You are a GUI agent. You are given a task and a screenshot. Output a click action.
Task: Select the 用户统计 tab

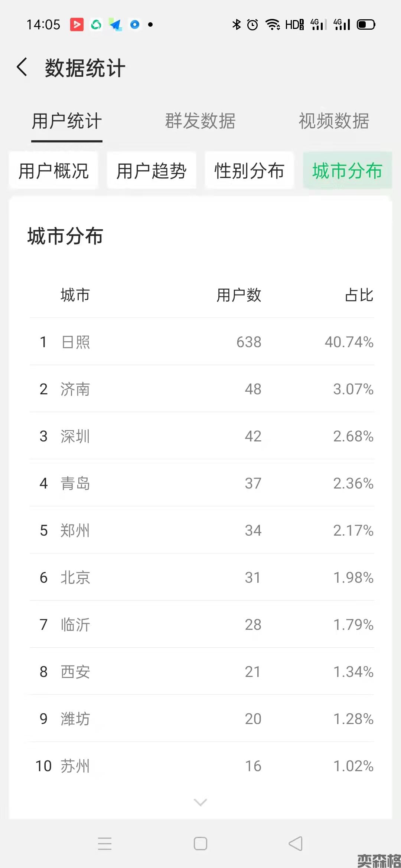(x=67, y=121)
